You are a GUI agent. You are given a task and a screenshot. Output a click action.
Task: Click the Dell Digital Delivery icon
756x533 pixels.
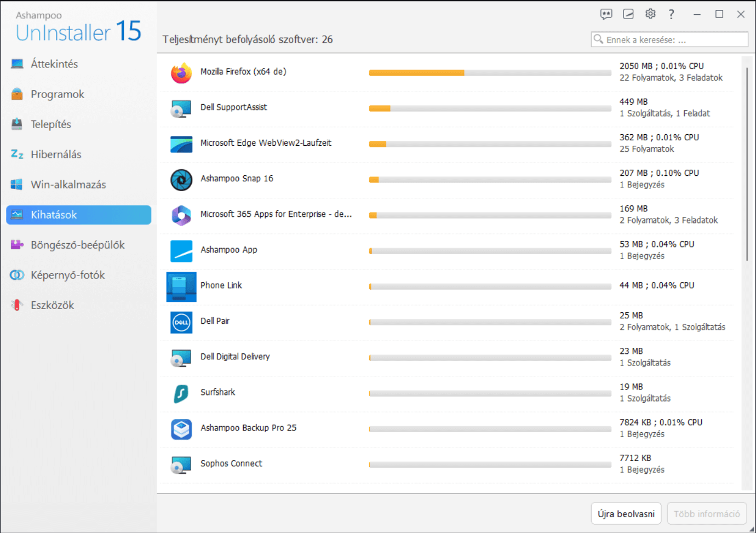click(181, 358)
